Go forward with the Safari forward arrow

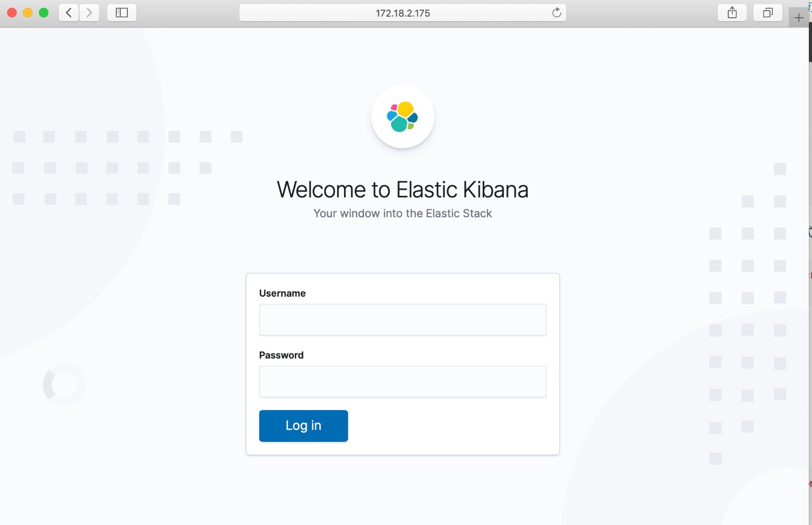coord(89,13)
